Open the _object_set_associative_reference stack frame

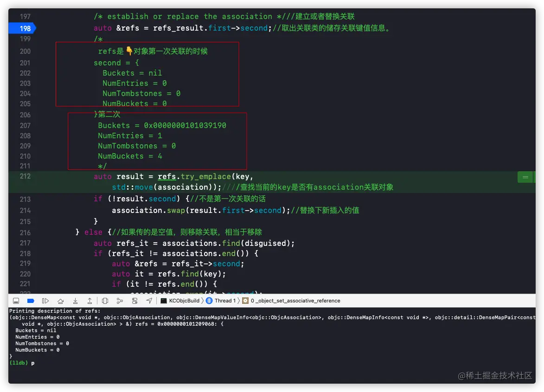click(291, 301)
